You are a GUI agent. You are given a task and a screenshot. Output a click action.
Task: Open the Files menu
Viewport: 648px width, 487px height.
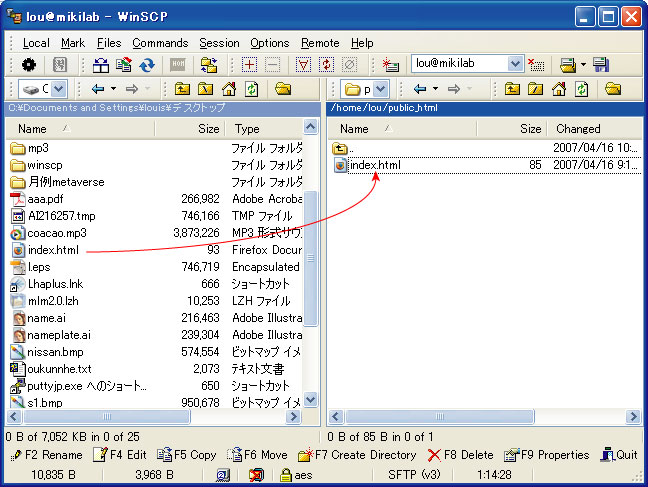[109, 43]
